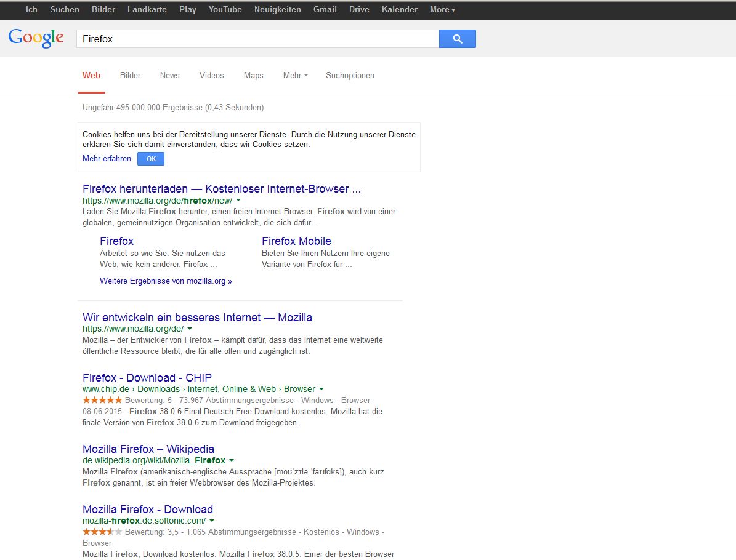Open dropdown arrow next to chip.de breadcrumb

pos(321,390)
